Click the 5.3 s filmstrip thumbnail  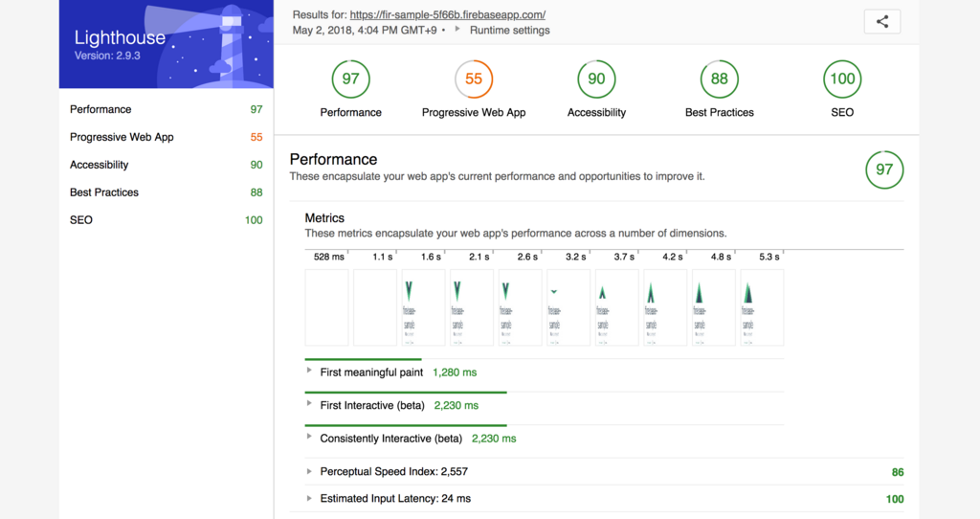pyautogui.click(x=762, y=307)
